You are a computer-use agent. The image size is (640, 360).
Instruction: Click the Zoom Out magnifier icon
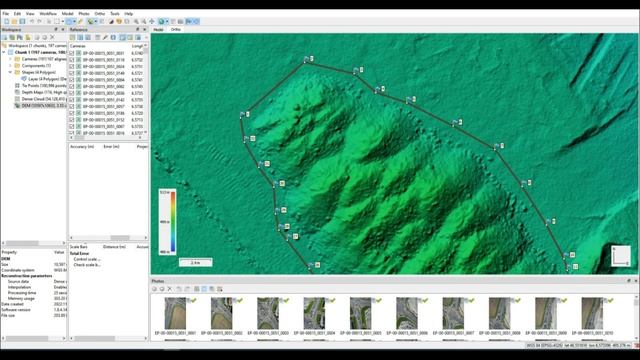tap(144, 22)
